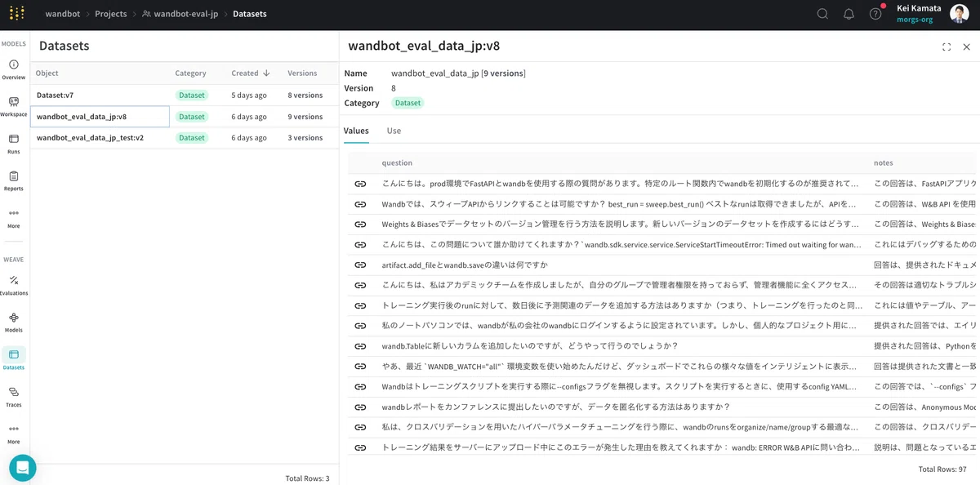
Task: Copy link for the last ERROR W&B API row
Action: click(360, 447)
